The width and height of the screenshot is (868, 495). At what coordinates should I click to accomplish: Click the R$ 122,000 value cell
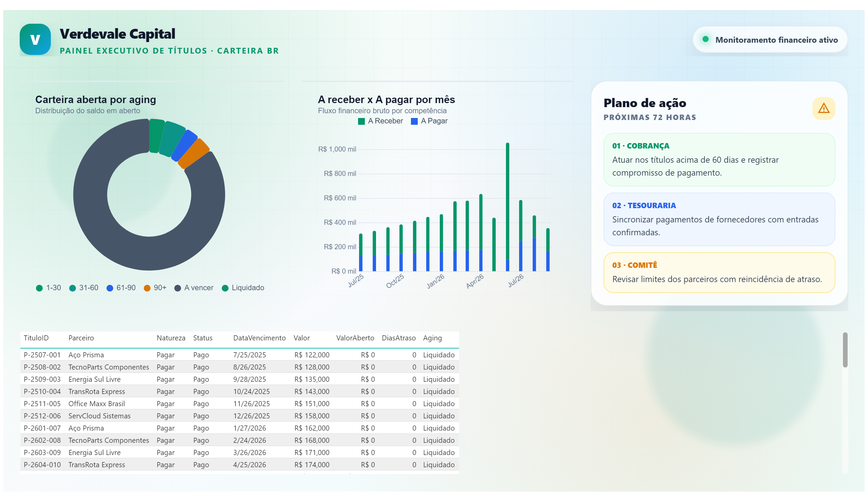[x=312, y=355]
